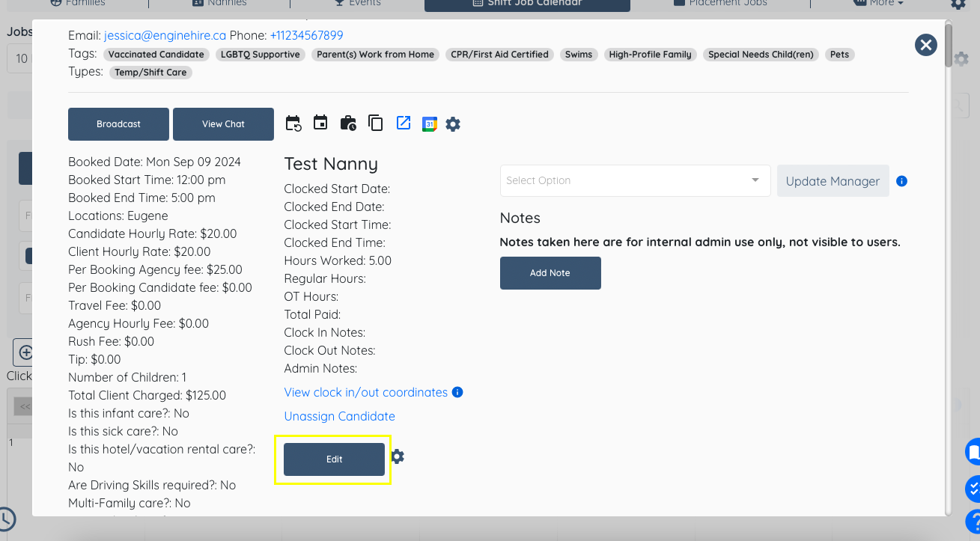Click Hours Worked: 5.00 text
Image resolution: width=980 pixels, height=541 pixels.
tap(338, 260)
